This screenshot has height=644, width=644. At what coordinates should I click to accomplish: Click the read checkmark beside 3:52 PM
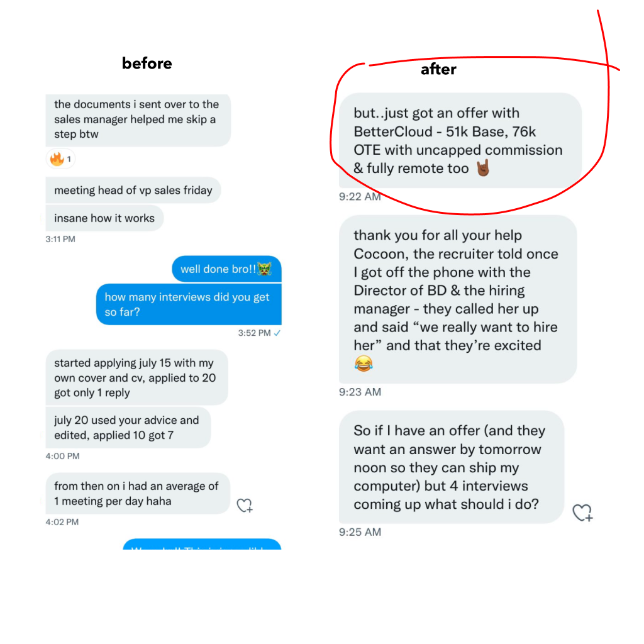click(x=277, y=333)
